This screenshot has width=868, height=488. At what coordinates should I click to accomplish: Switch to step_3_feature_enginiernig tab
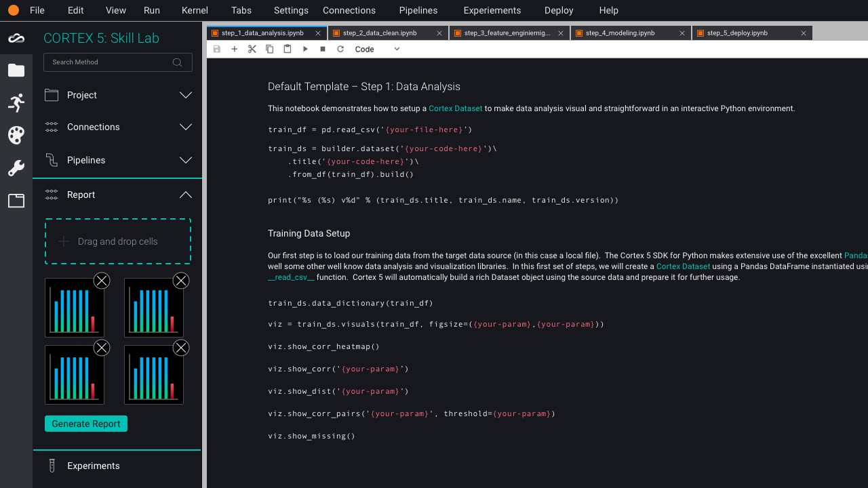pos(510,33)
